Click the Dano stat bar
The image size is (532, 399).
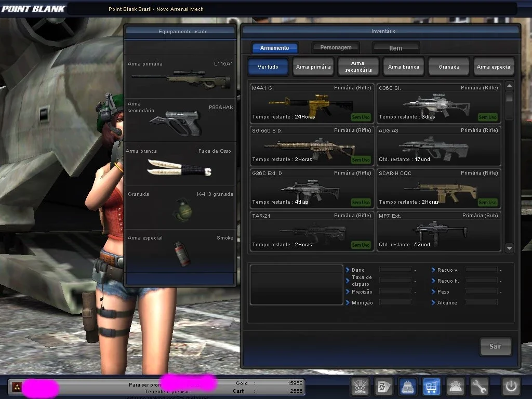click(395, 270)
